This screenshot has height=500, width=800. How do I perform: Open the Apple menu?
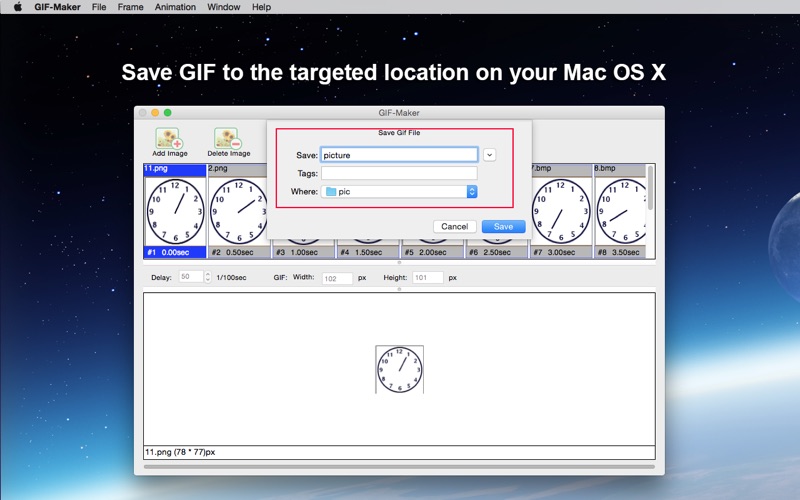tap(17, 7)
